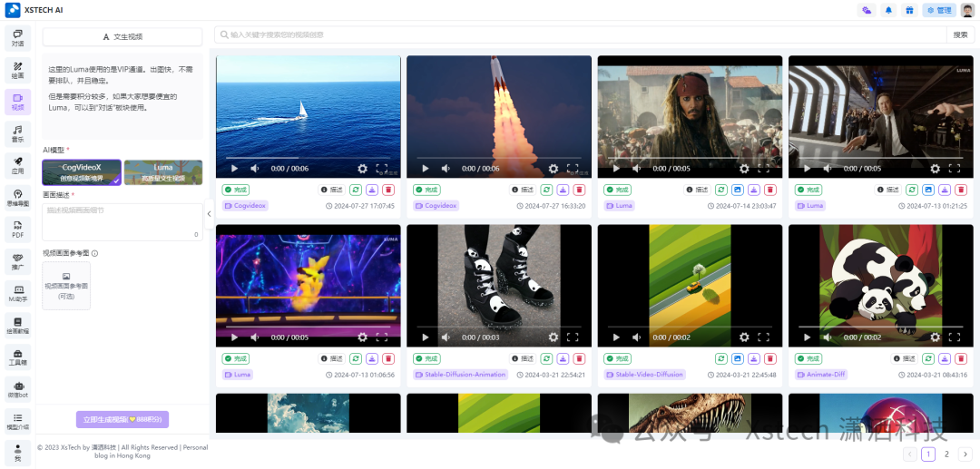Click info icon beside 视频画面参考图 label

pyautogui.click(x=94, y=253)
